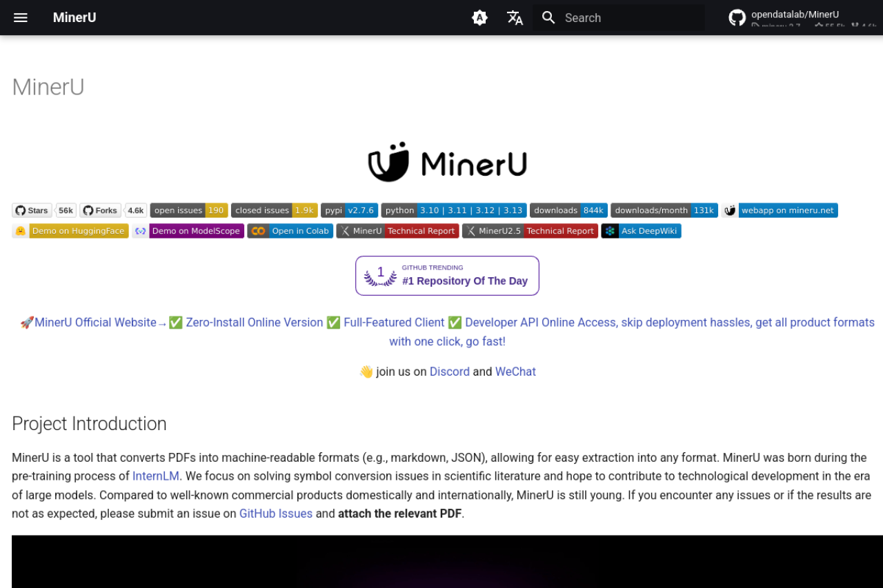The height and width of the screenshot is (588, 883).
Task: Open the MinerU2.5 Technical Report badge
Action: tap(530, 231)
